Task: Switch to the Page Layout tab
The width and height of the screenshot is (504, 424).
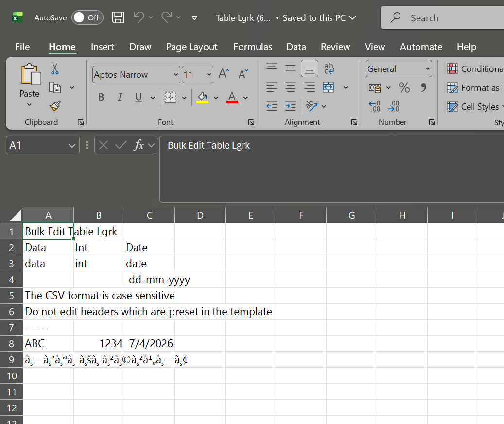Action: pyautogui.click(x=191, y=47)
